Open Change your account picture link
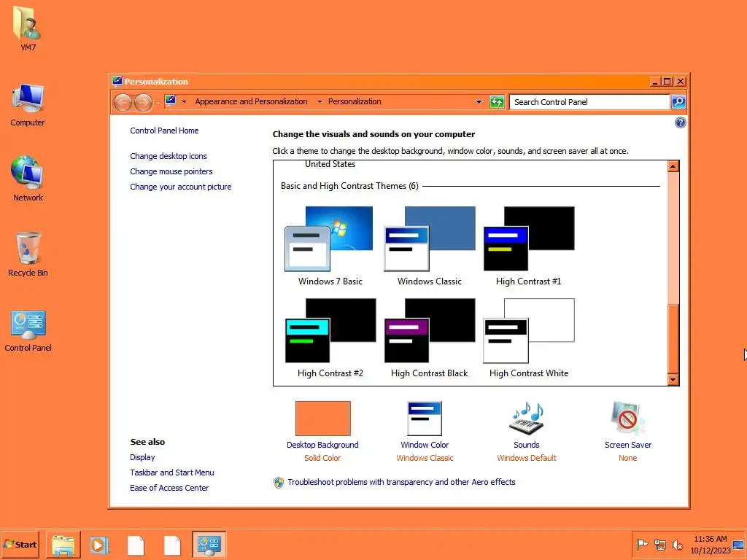 click(x=181, y=187)
